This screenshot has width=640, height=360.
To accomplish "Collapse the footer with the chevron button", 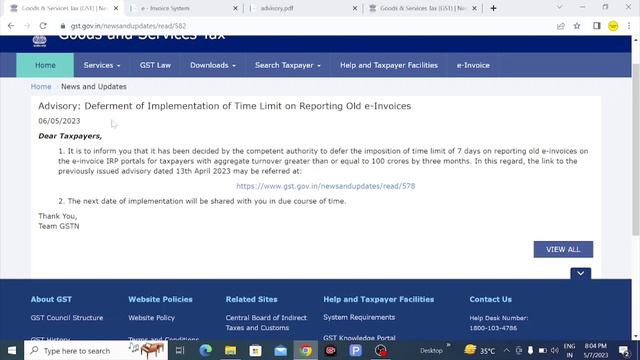I will coord(580,273).
